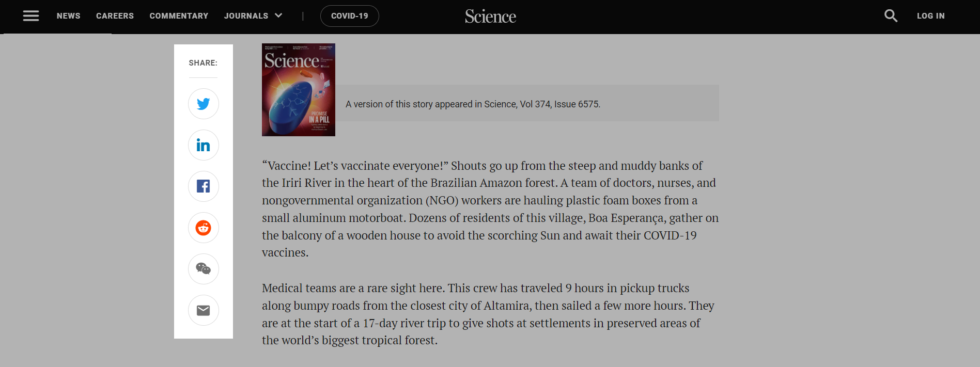Share the article on LinkedIn
This screenshot has height=367, width=980.
click(x=204, y=145)
